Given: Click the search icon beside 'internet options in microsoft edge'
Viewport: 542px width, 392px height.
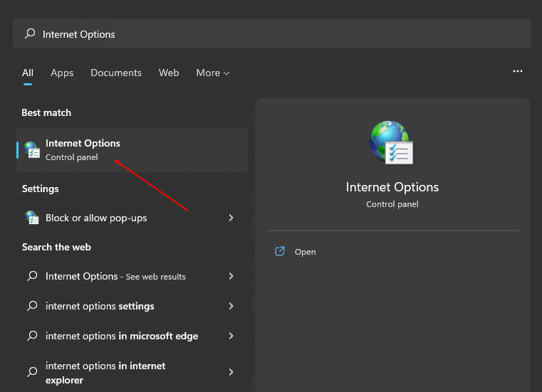Looking at the screenshot, I should click(31, 336).
